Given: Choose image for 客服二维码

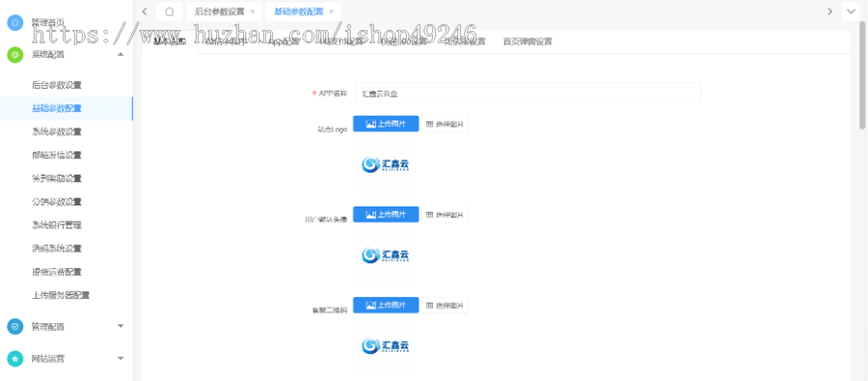Looking at the screenshot, I should click(445, 305).
